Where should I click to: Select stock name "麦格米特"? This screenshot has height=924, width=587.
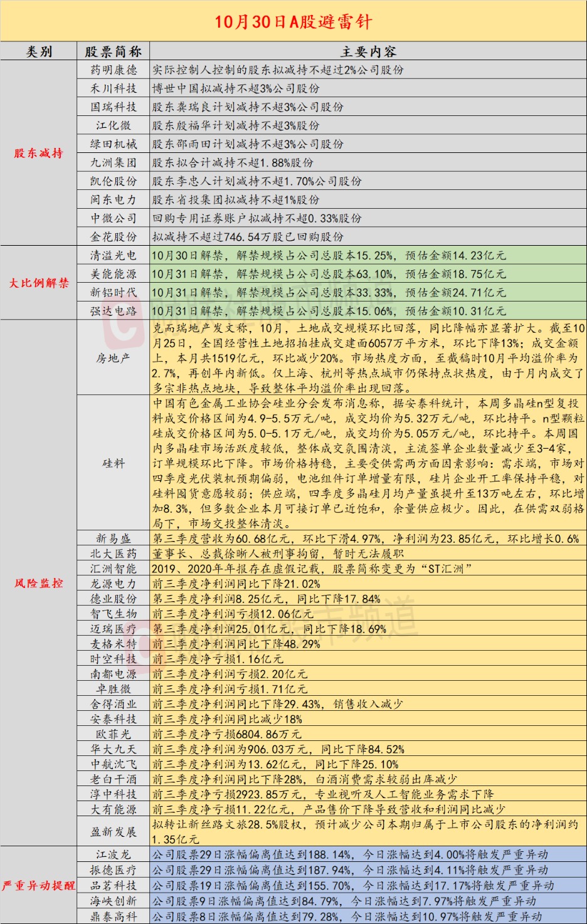point(114,644)
